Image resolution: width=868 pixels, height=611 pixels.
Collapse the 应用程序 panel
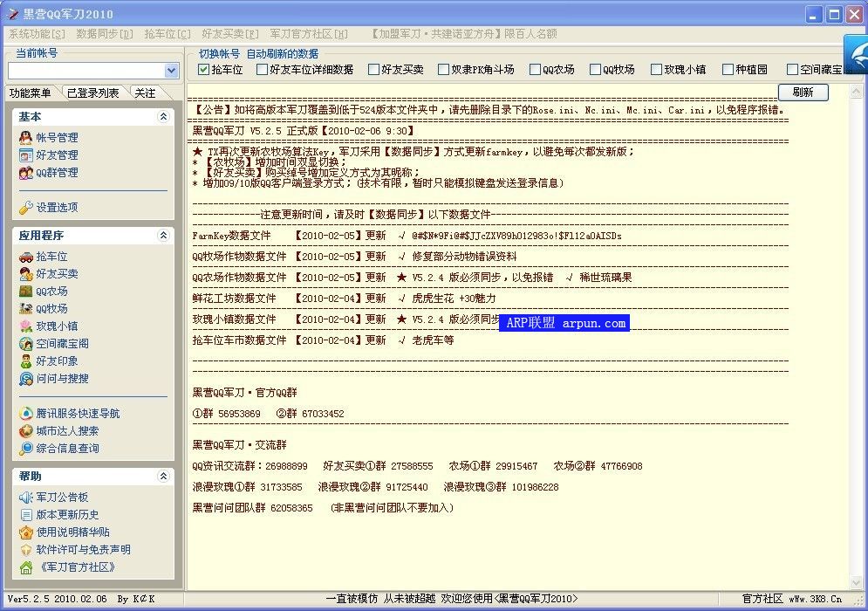click(161, 236)
